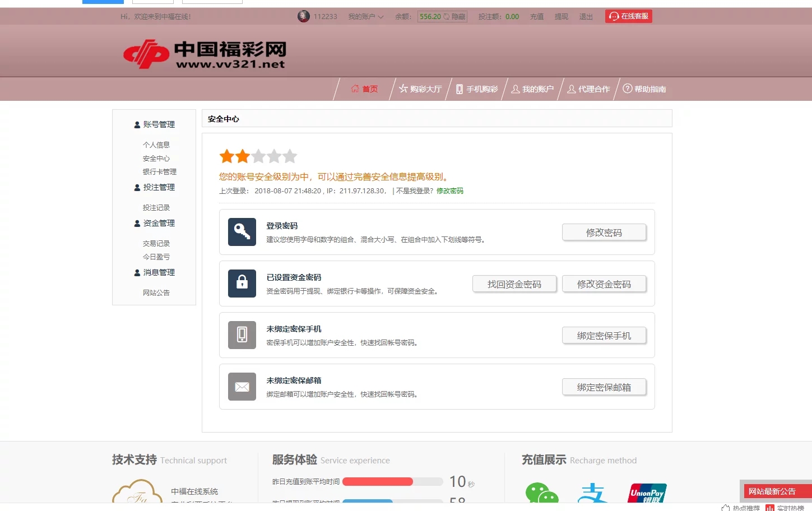The image size is (812, 511).
Task: Click the fund password lock icon
Action: click(242, 284)
